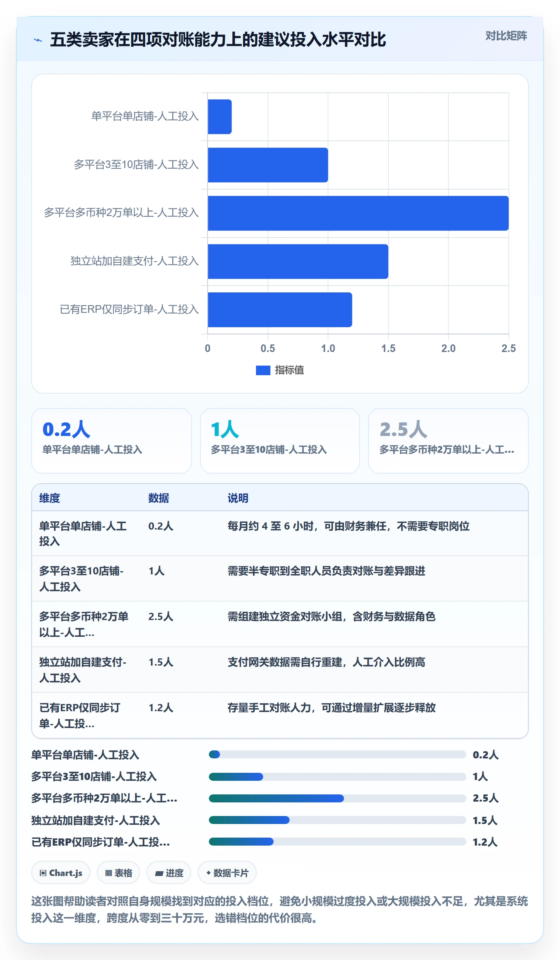
Task: Click the table text 支付网关数据需自行重建，人工介入比例高
Action: point(326,662)
